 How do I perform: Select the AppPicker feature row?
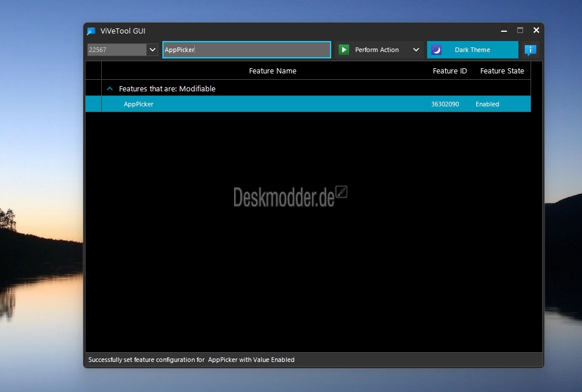(308, 104)
